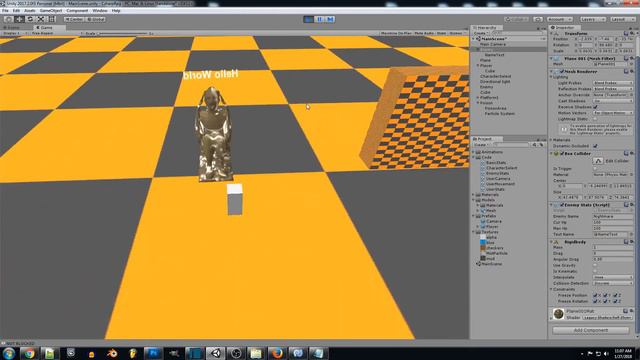Open Blender from the Windows taskbar
640x360 pixels.
(x=112, y=353)
